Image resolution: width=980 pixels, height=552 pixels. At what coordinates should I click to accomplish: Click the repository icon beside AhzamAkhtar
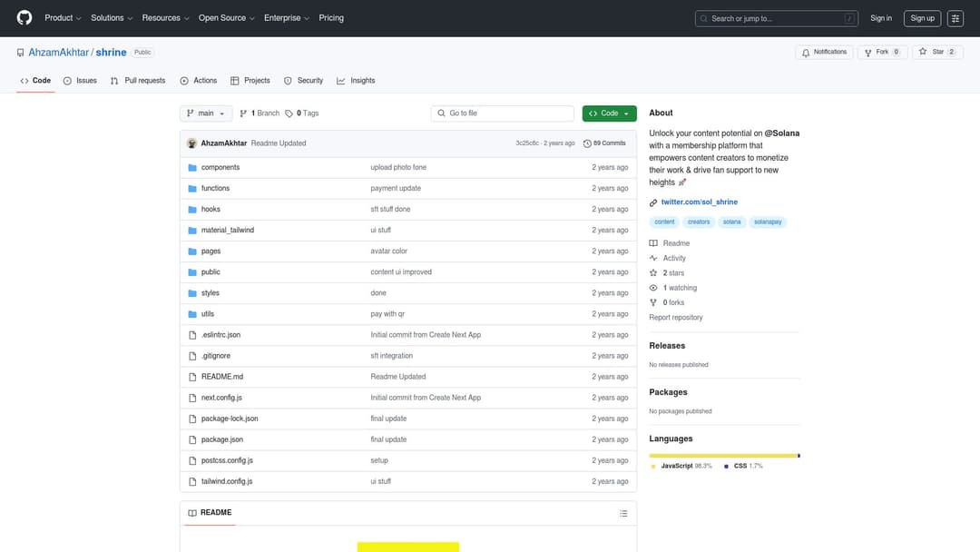pos(21,53)
